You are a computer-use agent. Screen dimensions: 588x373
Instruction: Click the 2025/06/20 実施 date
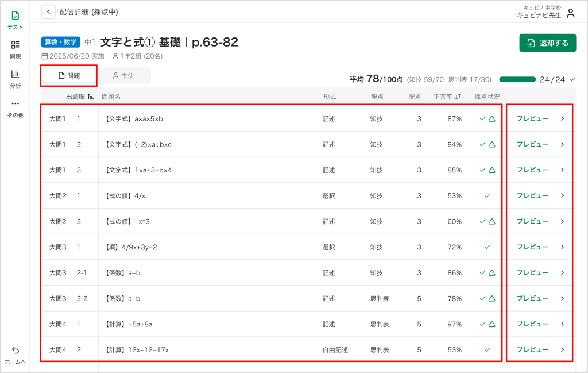pos(73,56)
